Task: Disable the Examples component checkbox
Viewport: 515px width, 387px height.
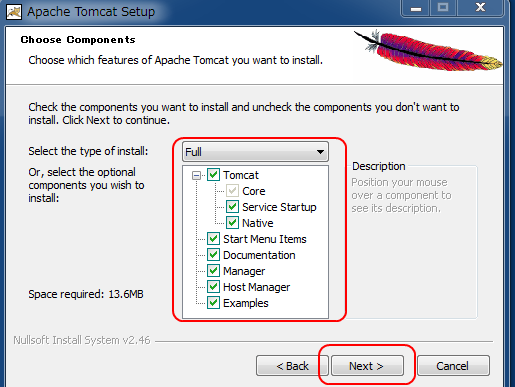Action: 213,303
